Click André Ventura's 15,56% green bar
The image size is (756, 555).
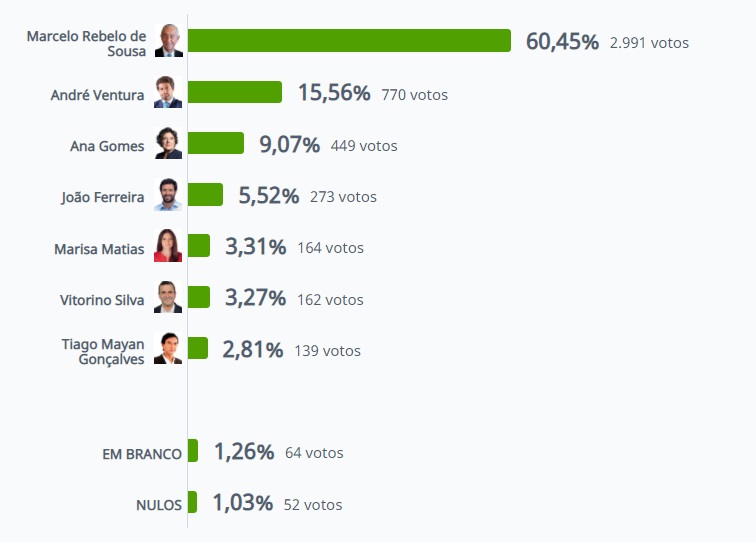click(x=235, y=93)
